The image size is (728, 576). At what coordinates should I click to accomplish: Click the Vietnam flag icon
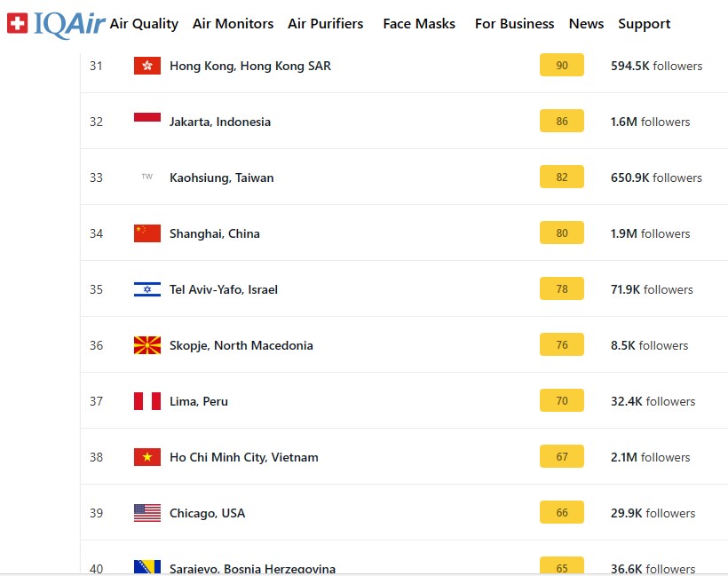(147, 457)
